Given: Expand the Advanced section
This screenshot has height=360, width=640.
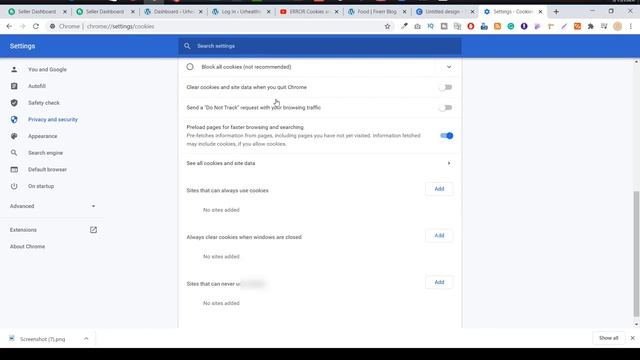Looking at the screenshot, I should tap(52, 206).
